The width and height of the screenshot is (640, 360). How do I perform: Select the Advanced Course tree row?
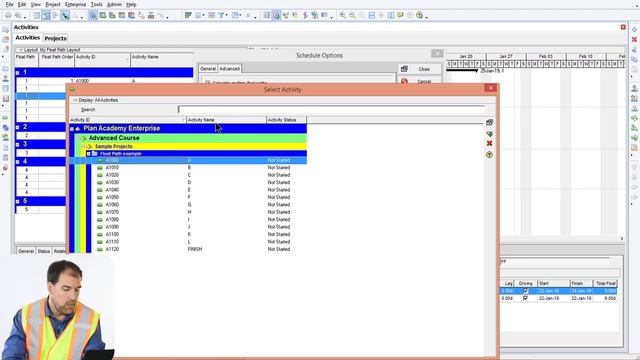coord(191,138)
